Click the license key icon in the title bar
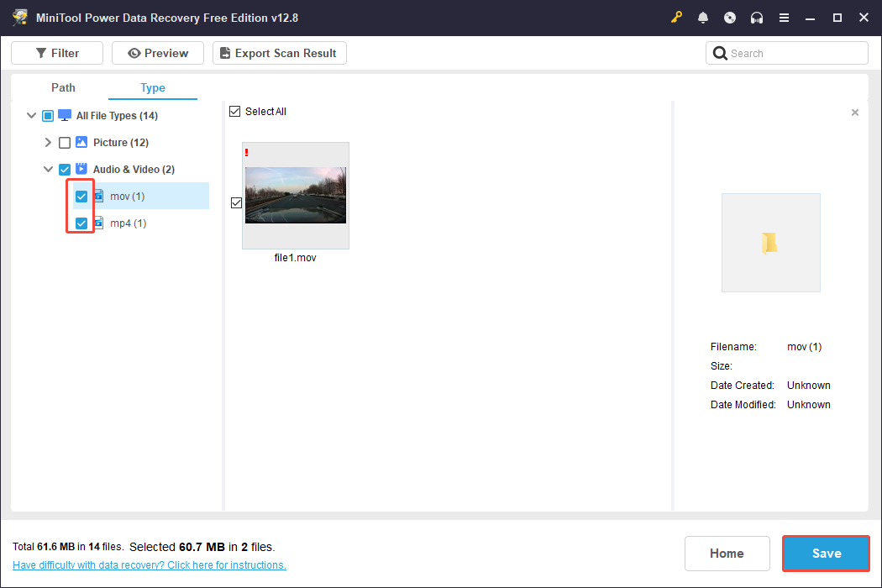This screenshot has width=882, height=588. point(676,17)
